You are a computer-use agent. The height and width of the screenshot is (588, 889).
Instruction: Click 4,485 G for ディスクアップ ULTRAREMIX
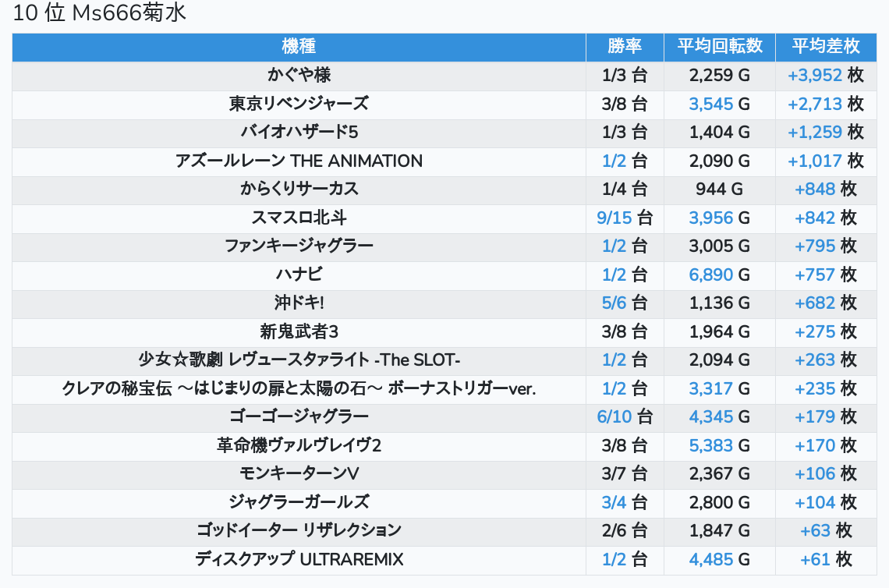(x=710, y=559)
